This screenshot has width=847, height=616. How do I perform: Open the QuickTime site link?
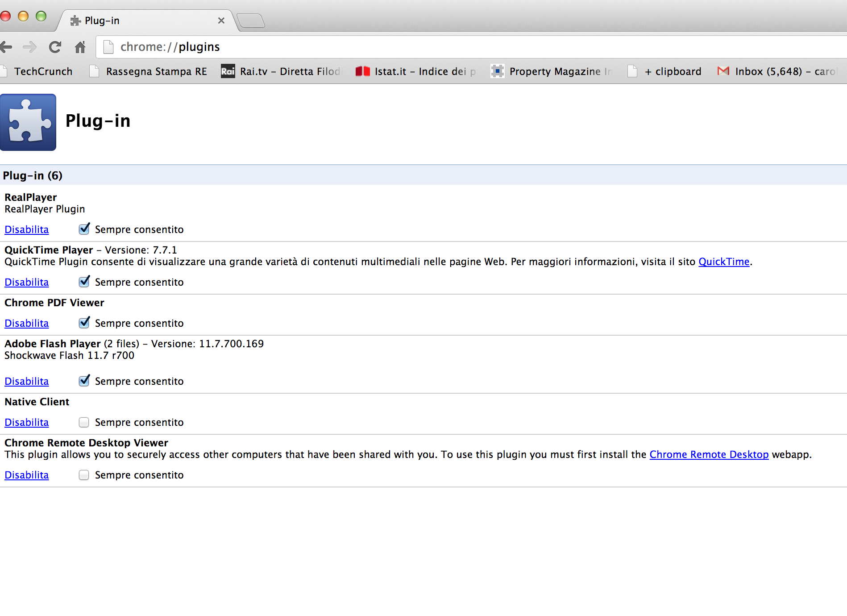click(724, 262)
